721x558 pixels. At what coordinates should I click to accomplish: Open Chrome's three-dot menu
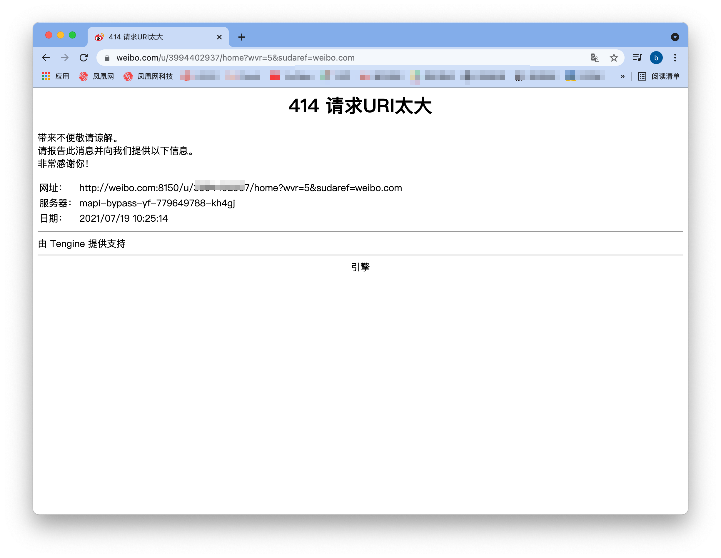[x=675, y=57]
